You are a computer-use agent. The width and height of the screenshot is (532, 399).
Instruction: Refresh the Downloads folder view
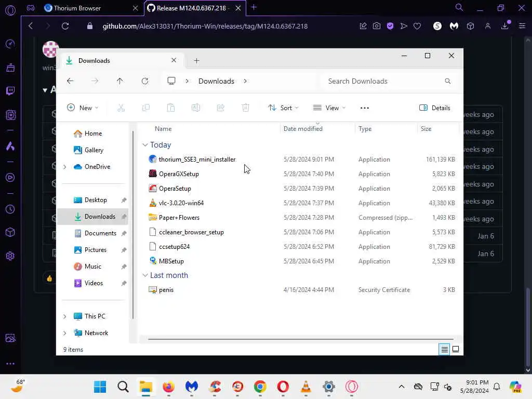point(145,81)
